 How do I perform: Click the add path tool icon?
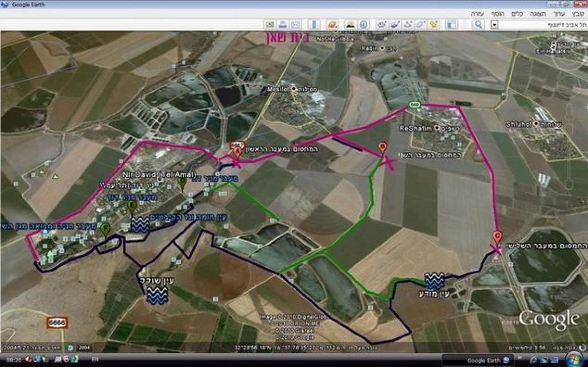pos(407,24)
